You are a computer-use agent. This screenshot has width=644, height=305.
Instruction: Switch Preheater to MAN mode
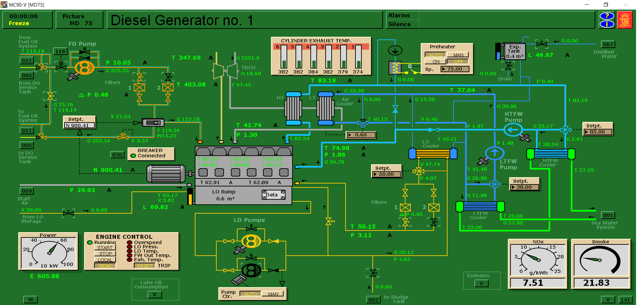pos(458,55)
